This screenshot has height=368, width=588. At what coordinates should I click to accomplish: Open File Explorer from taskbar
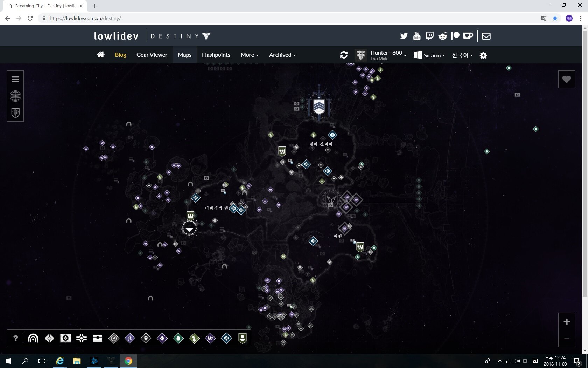pyautogui.click(x=77, y=361)
